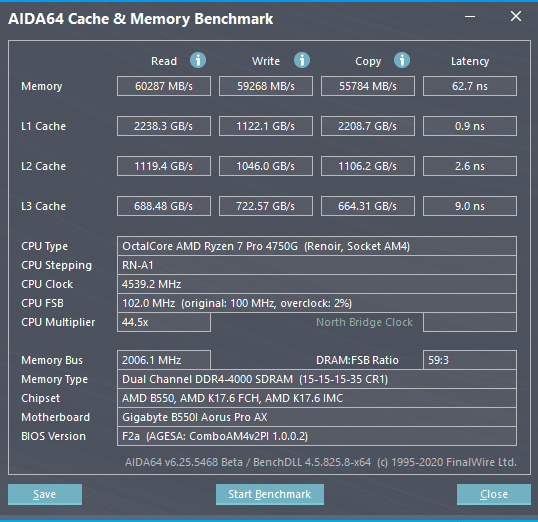
Task: Select the CPU Clock 4539.2 MHz field
Action: (x=317, y=284)
